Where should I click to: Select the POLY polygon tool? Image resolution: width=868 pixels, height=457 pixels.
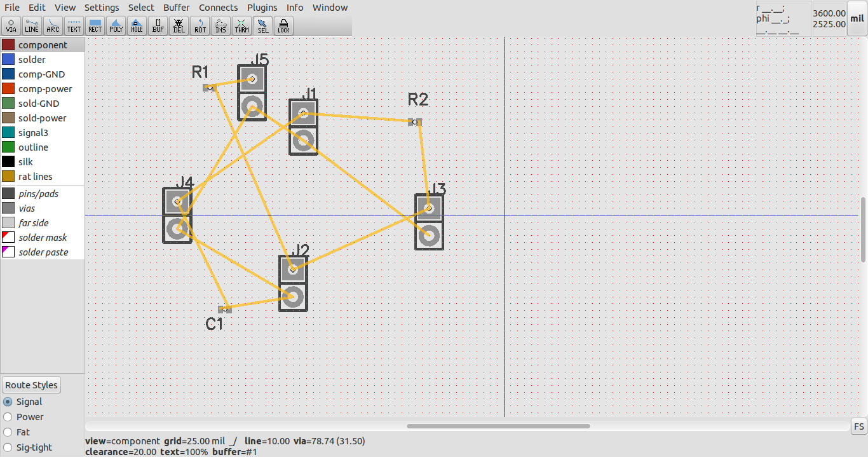point(116,25)
